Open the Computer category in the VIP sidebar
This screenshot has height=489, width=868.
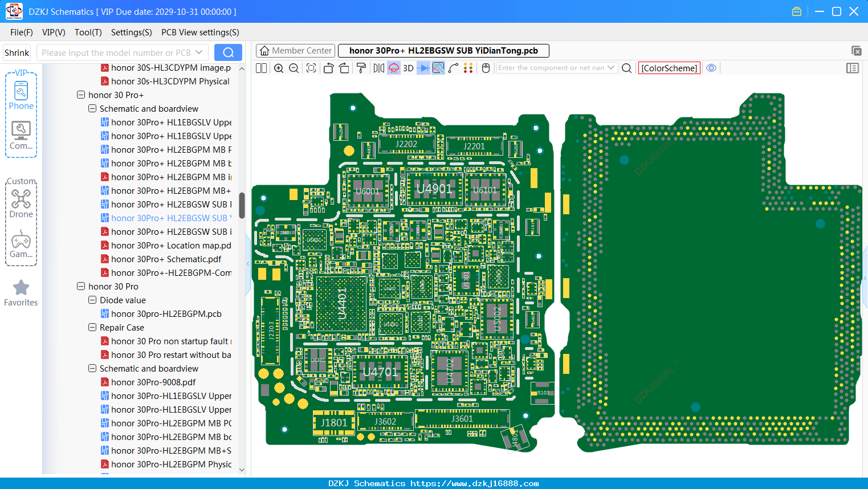tap(21, 136)
